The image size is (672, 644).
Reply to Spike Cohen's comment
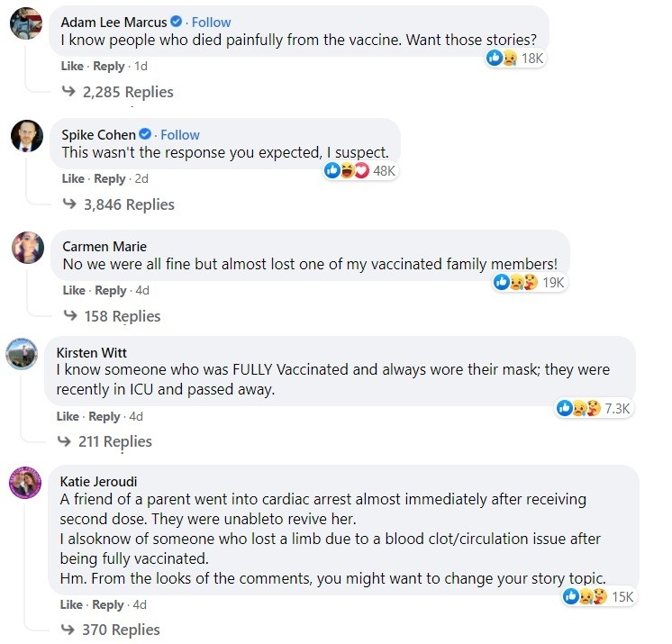tap(110, 179)
